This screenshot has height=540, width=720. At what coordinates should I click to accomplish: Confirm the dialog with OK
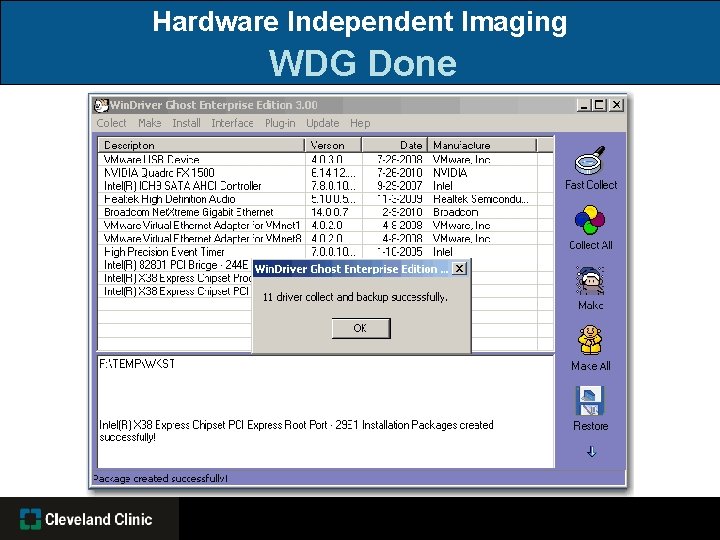coord(361,328)
